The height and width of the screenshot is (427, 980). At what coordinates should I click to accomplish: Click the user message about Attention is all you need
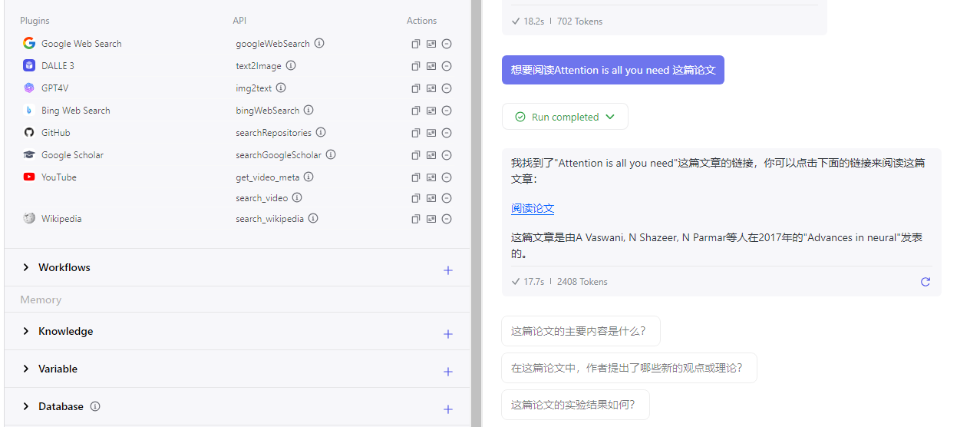(613, 70)
